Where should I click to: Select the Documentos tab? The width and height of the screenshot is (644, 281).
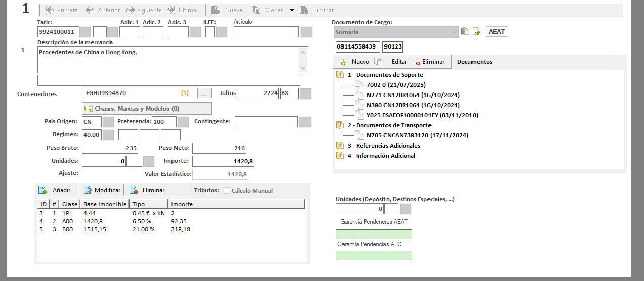coord(474,62)
